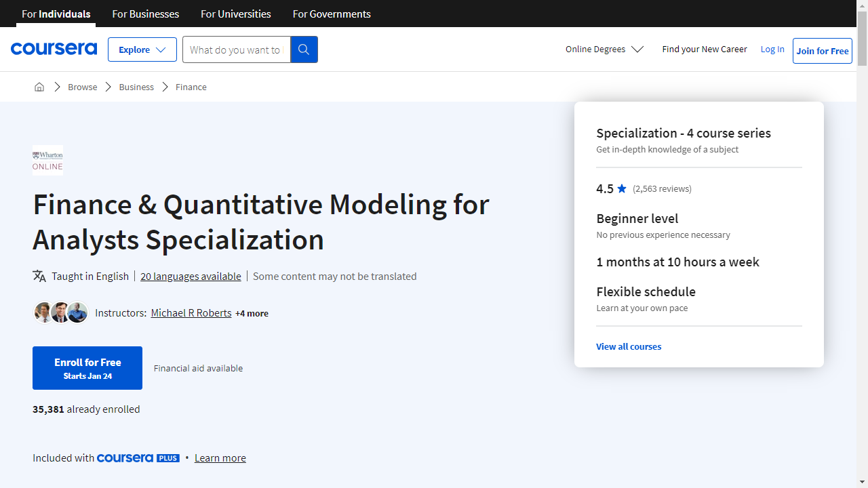Click the instructor avatar photos
Image resolution: width=868 pixels, height=488 pixels.
click(x=61, y=312)
